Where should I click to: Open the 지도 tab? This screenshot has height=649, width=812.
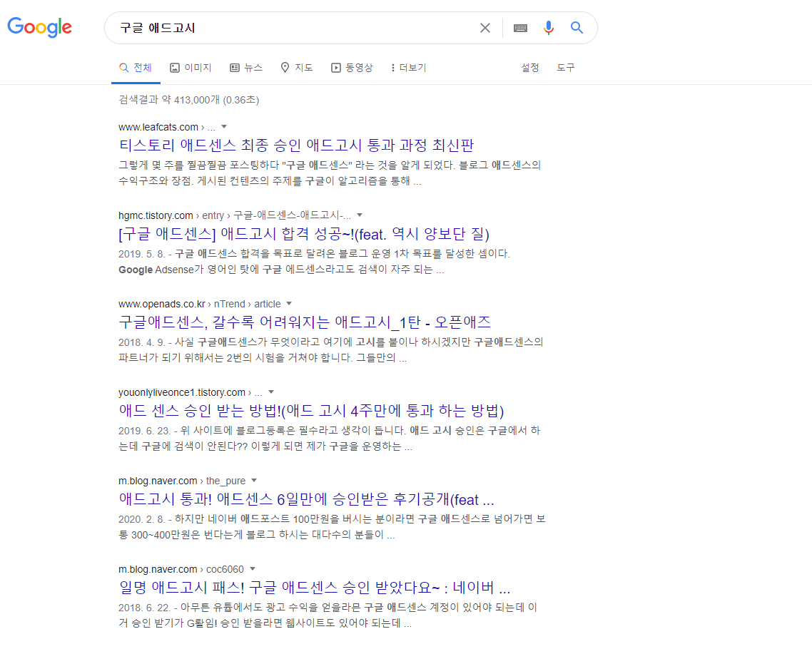coord(297,68)
